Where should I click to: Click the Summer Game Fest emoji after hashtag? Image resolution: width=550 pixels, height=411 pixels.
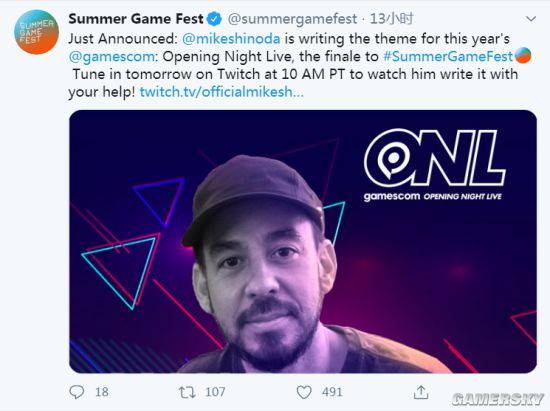coord(523,55)
